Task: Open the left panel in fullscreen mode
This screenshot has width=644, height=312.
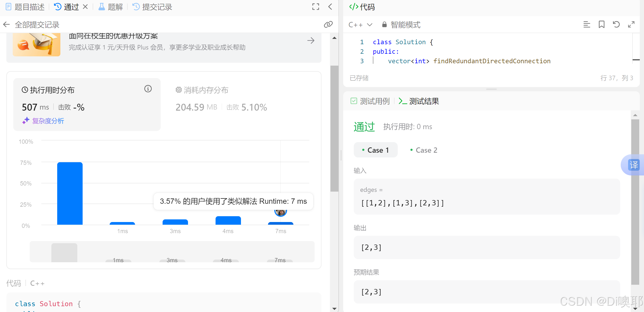Action: [x=315, y=7]
